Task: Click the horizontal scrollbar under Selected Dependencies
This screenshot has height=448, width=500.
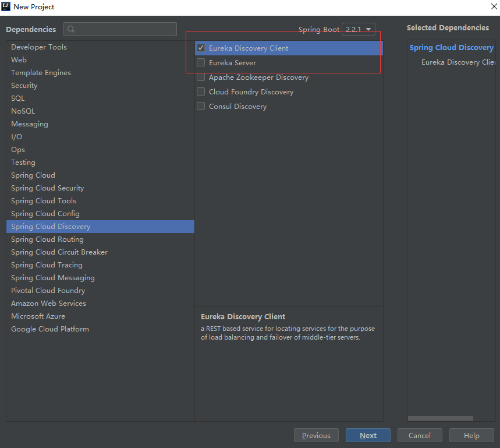Action: point(441,418)
